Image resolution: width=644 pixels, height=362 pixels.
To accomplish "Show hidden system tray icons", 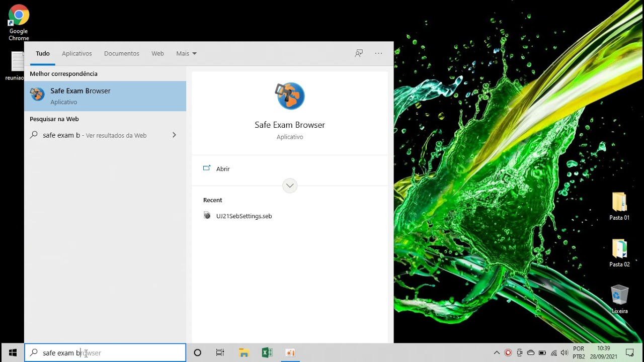I will (497, 352).
